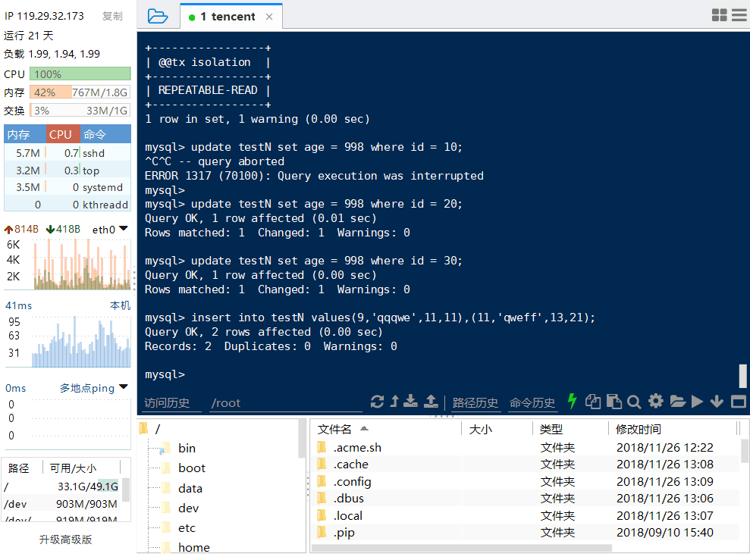
Task: Click the fullscreen window icon
Action: click(x=739, y=402)
